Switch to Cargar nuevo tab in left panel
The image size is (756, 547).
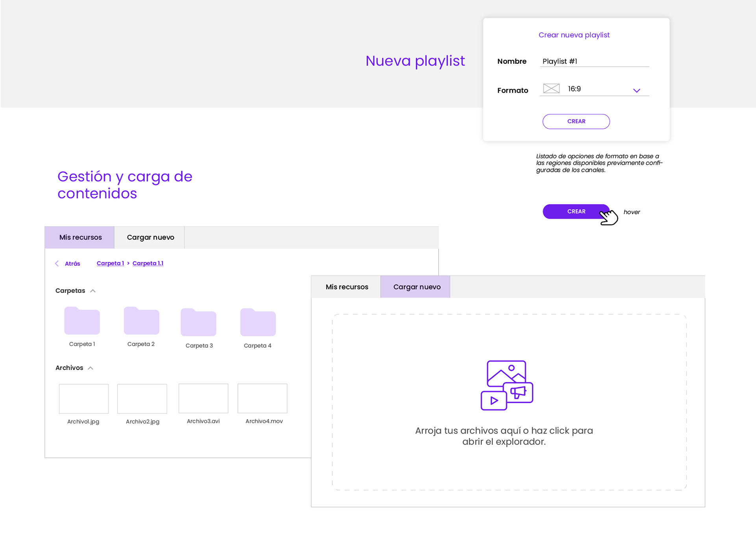150,237
